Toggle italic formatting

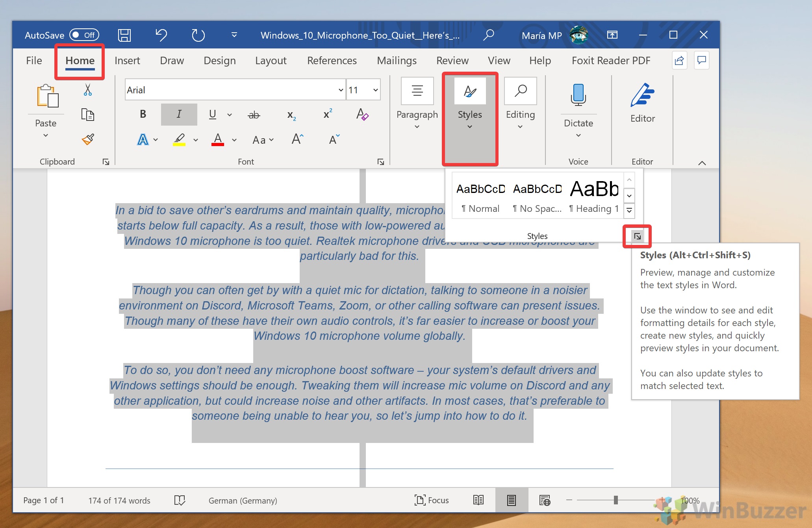179,115
